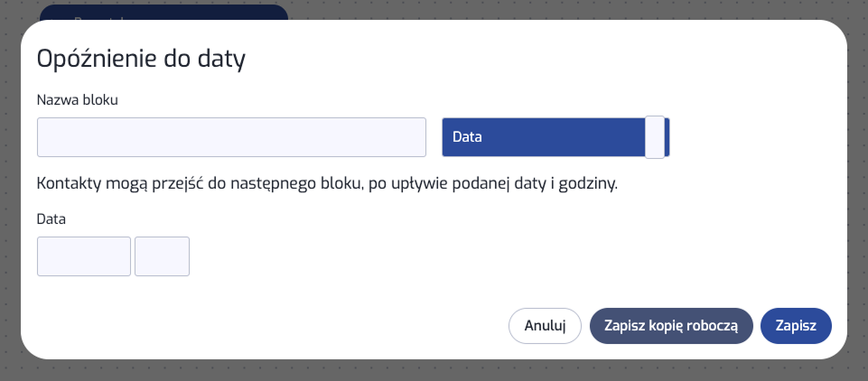Click the description text about contacts
This screenshot has width=868, height=381.
(x=327, y=184)
